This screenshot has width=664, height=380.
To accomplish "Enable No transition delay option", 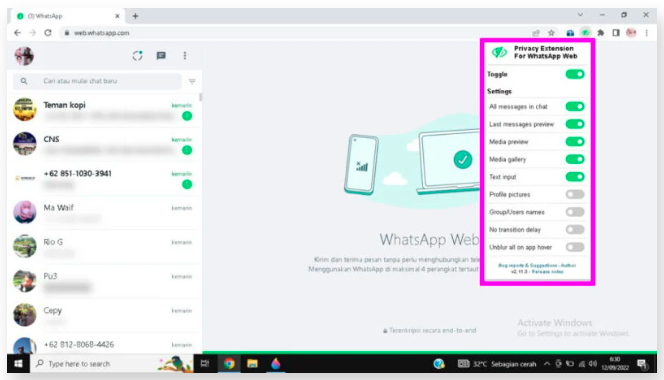I will pos(575,230).
